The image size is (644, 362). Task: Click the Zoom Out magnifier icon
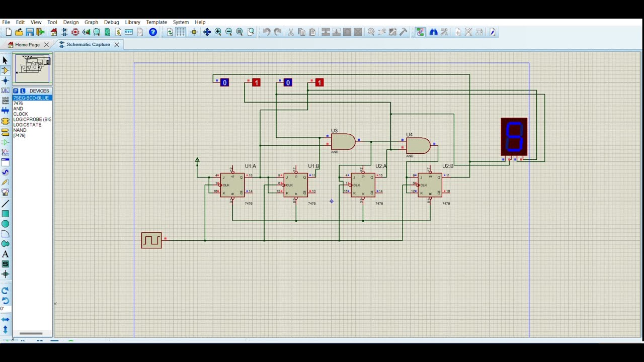pos(229,32)
